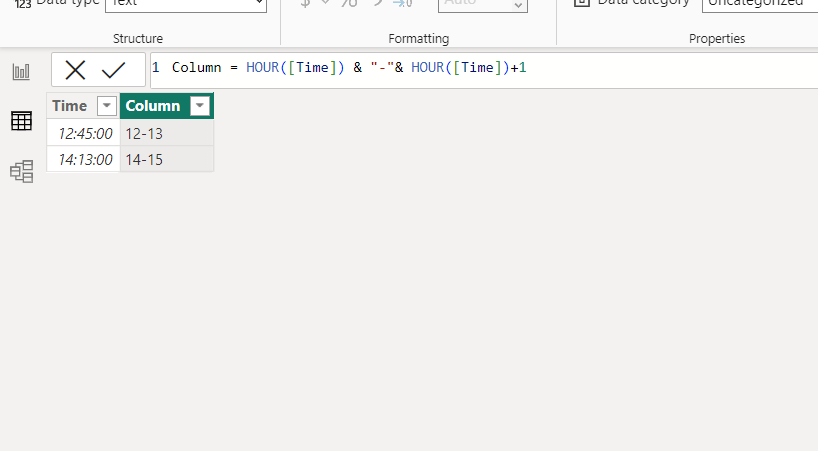Click the Structure group label
This screenshot has width=818, height=451.
point(138,39)
